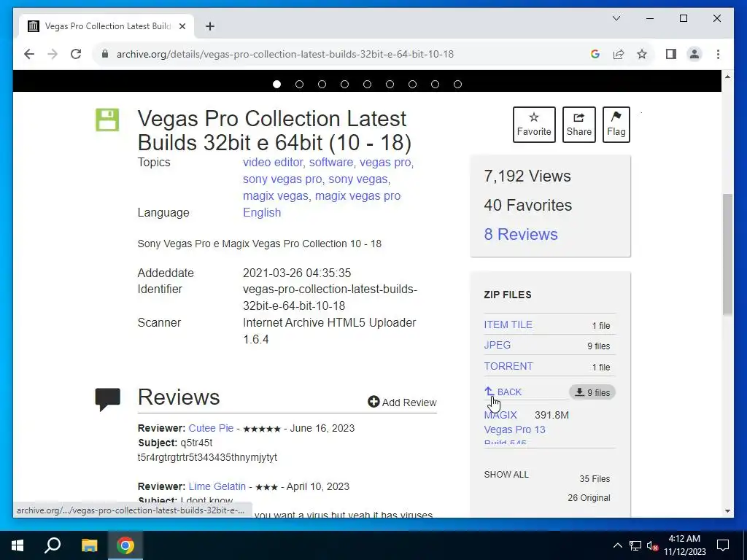Open the taskbar clock and date
The width and height of the screenshot is (747, 560).
click(x=685, y=545)
